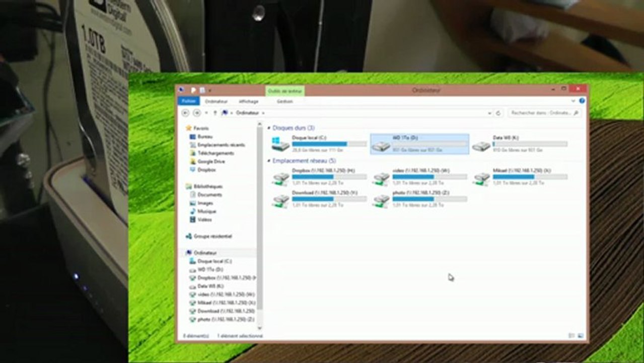Viewport: 644px width, 363px height.
Task: Select Download network drive icon in main pane
Action: 280,200
